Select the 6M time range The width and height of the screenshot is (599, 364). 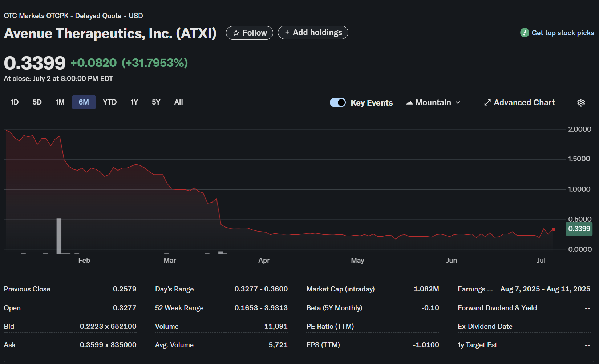click(84, 102)
